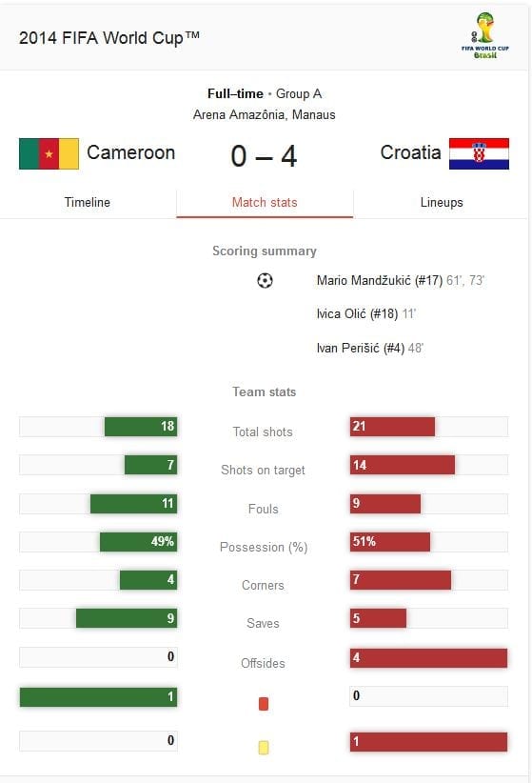This screenshot has width=532, height=783.
Task: Click Mario Mandžukić scorer entry
Action: pos(401,280)
